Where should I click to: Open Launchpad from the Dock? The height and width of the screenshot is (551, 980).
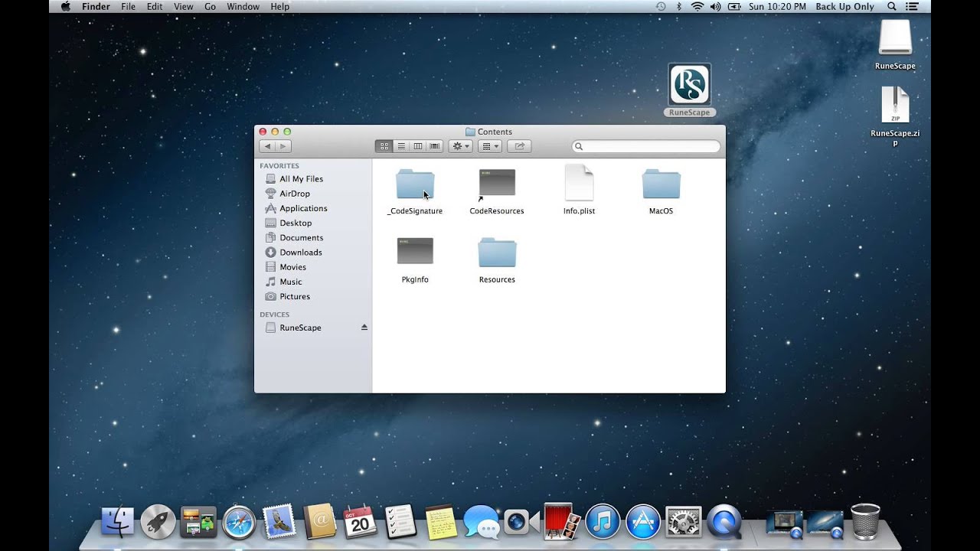click(x=158, y=522)
